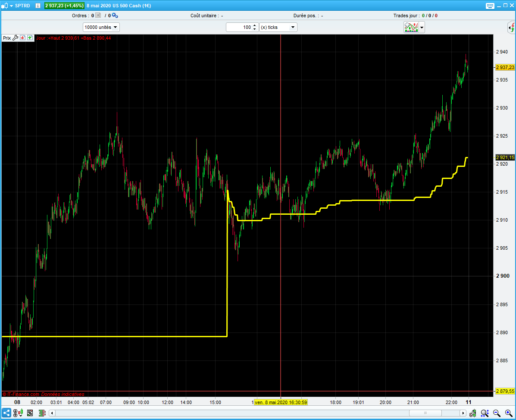Decrease the 100 value with down stepper

[x=255, y=29]
